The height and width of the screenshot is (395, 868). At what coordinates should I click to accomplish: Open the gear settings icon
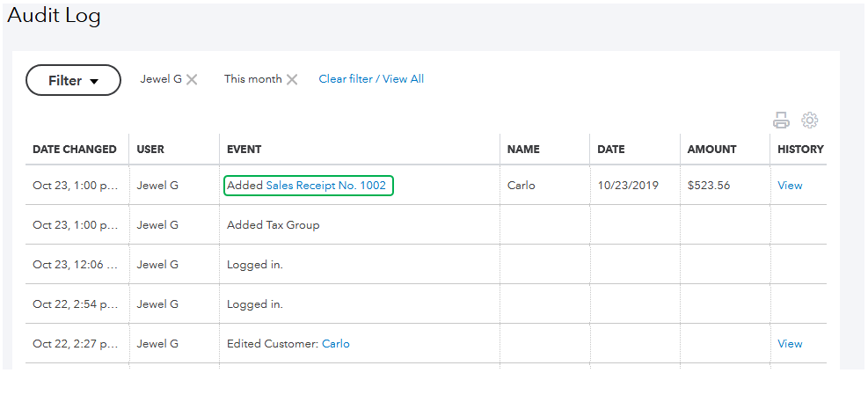coord(810,121)
